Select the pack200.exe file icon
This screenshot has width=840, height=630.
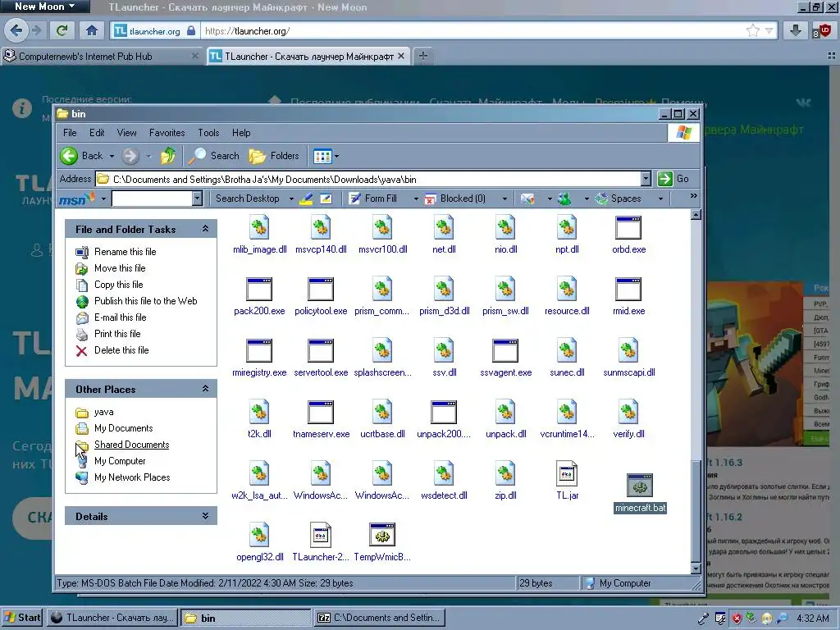(259, 290)
